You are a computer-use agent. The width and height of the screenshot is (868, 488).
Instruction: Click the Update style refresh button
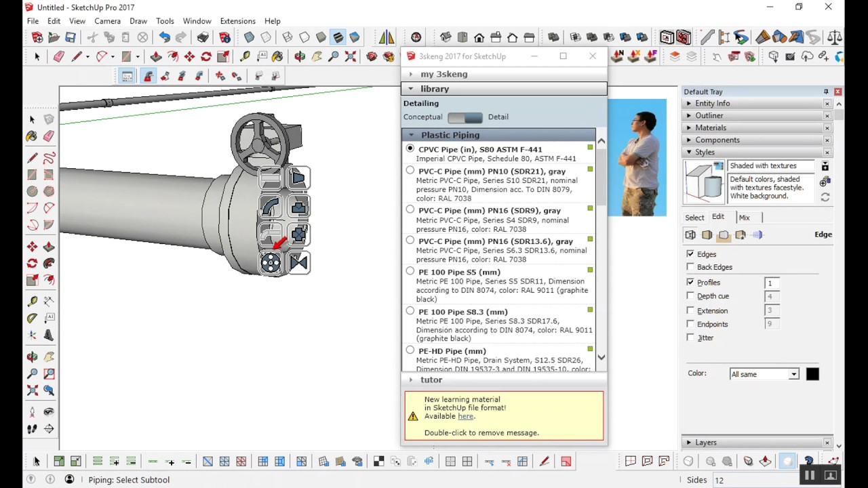(825, 197)
